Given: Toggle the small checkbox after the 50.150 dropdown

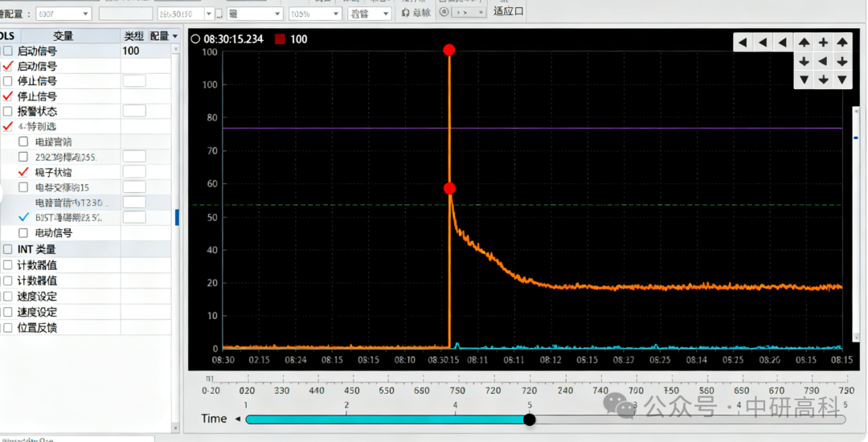Looking at the screenshot, I should tap(219, 14).
